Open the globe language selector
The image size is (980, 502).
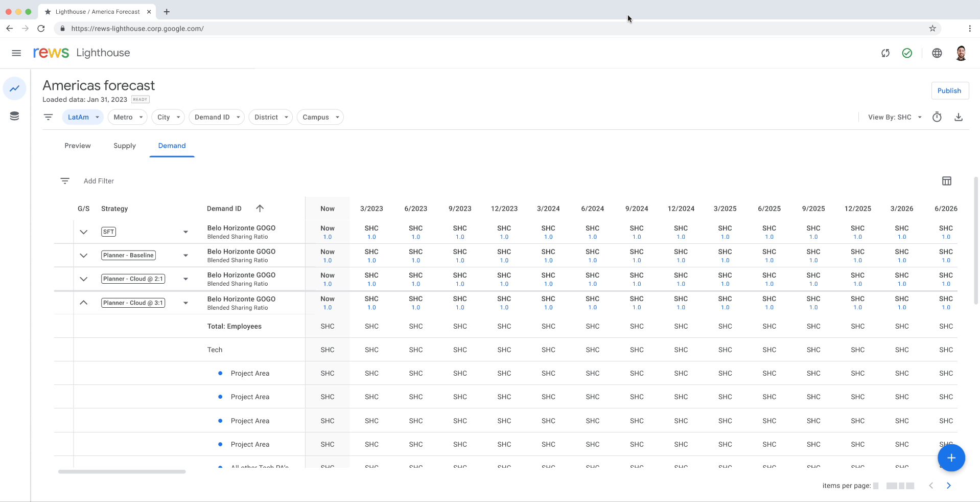click(x=937, y=53)
